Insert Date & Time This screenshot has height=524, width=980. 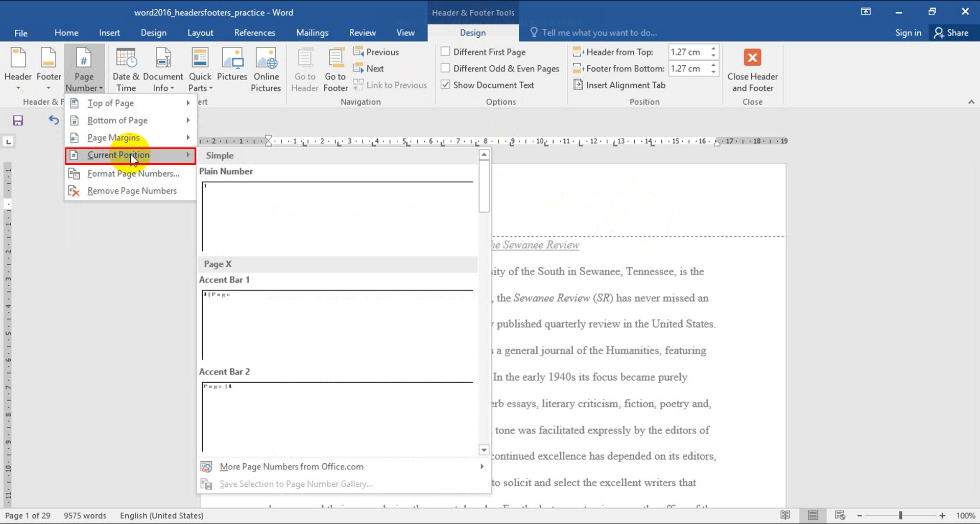[126, 69]
